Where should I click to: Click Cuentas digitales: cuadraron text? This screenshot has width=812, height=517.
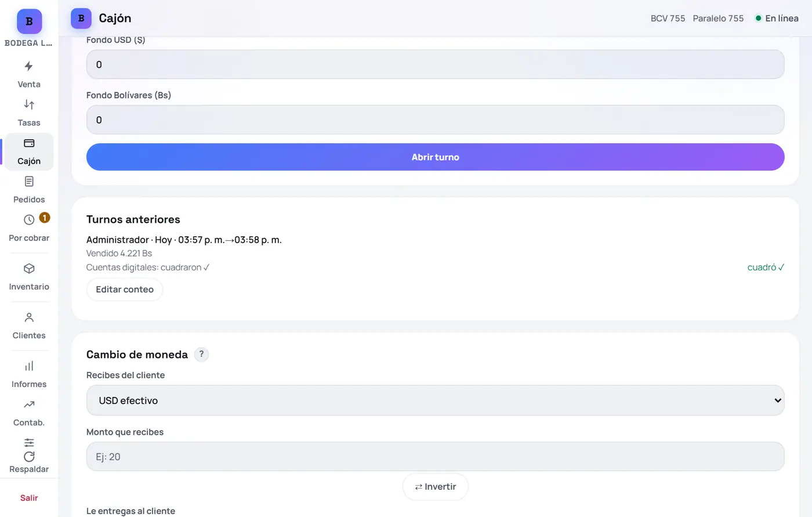pyautogui.click(x=148, y=267)
